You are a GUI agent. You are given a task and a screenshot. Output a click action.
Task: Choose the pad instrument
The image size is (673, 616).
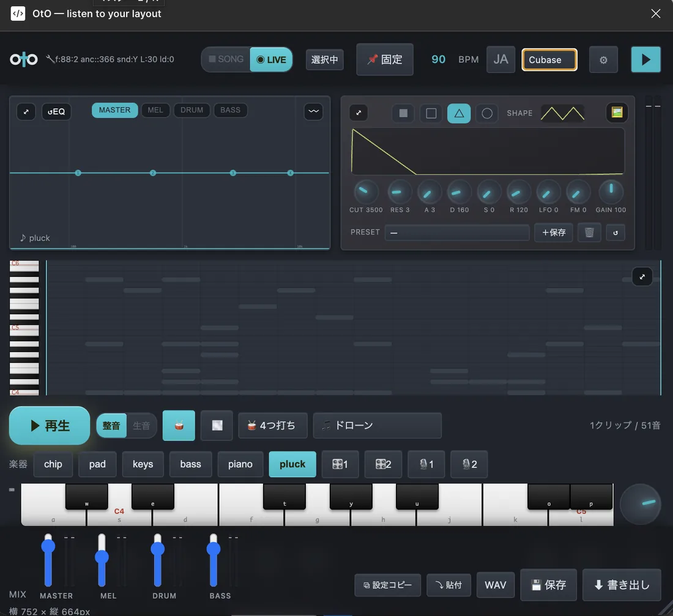97,464
